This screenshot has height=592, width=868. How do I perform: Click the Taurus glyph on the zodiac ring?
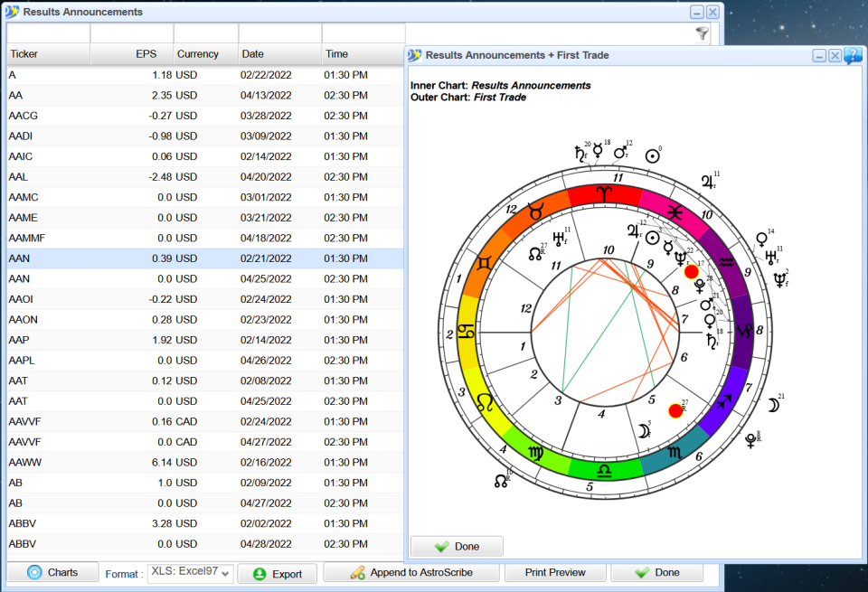click(x=535, y=211)
